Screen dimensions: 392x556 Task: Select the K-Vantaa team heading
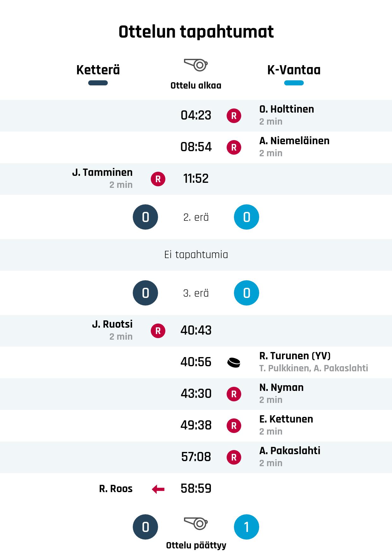point(294,70)
